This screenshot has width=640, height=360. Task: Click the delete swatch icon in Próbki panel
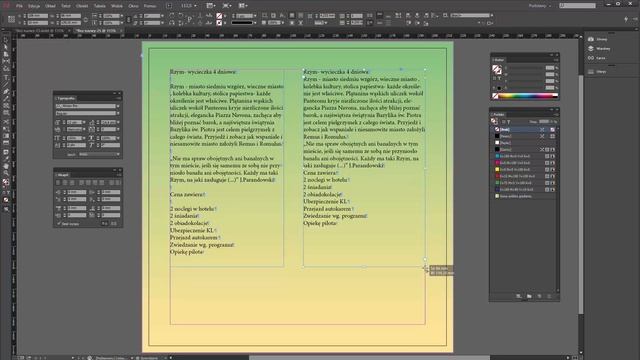(x=549, y=296)
